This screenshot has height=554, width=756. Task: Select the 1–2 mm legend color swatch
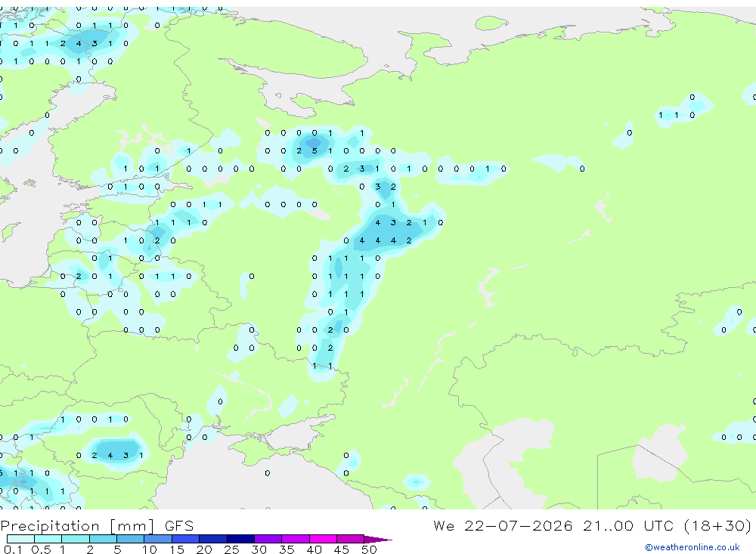coord(75,539)
